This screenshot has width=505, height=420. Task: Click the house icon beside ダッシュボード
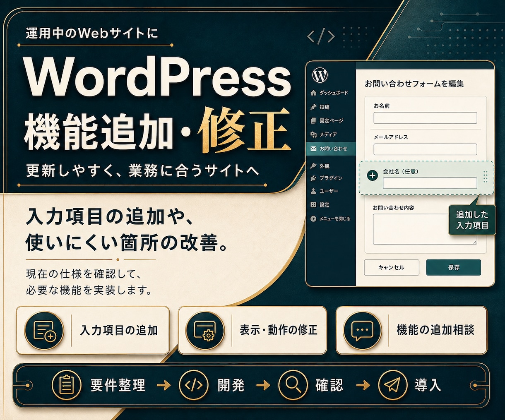313,93
